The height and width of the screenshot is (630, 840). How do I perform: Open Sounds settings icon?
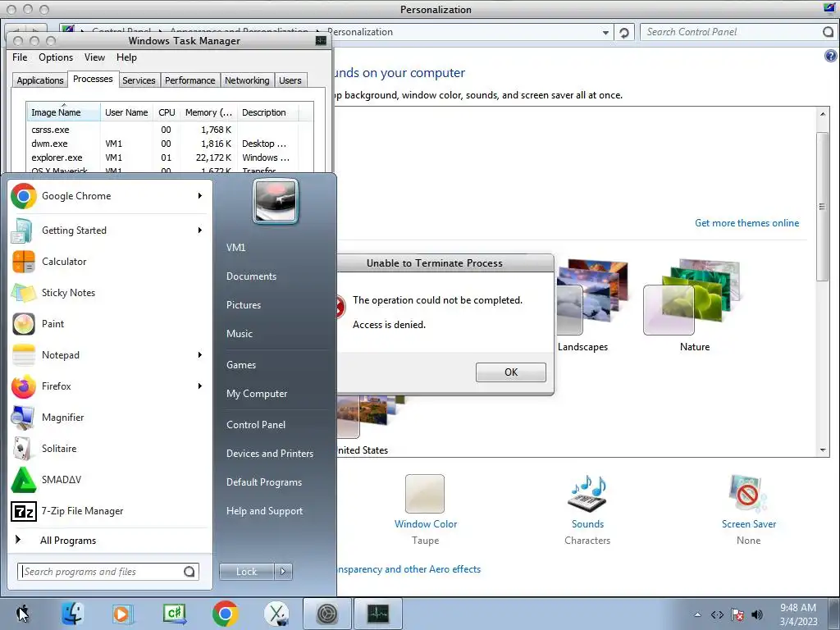pyautogui.click(x=587, y=494)
